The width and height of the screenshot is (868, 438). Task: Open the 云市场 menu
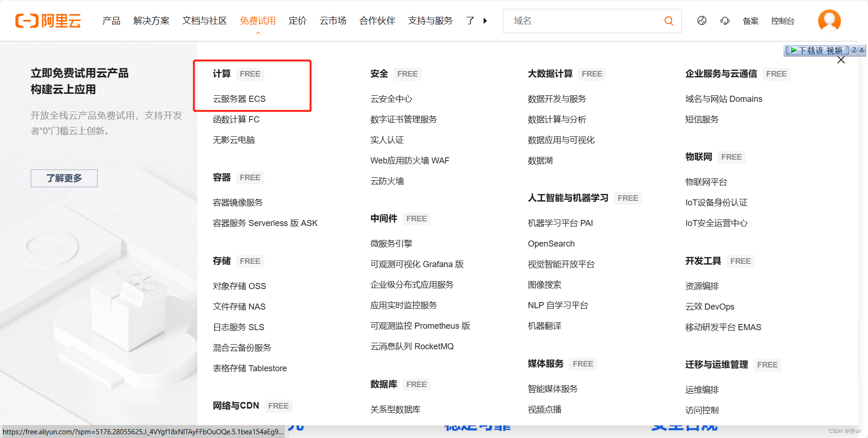pos(333,21)
